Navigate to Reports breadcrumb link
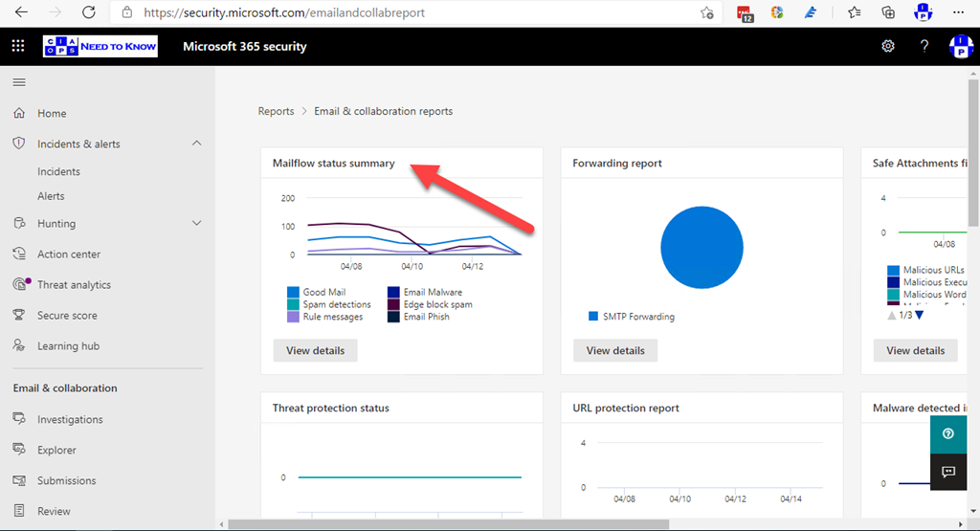 [276, 111]
